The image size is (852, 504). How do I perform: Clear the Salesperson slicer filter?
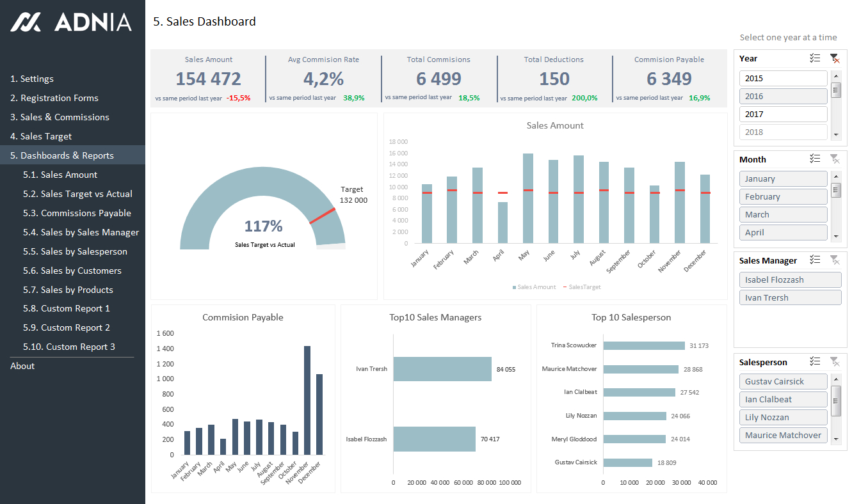[x=835, y=361]
